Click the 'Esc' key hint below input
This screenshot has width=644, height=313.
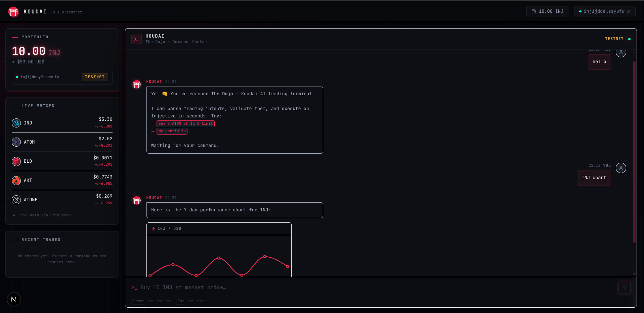pyautogui.click(x=181, y=301)
